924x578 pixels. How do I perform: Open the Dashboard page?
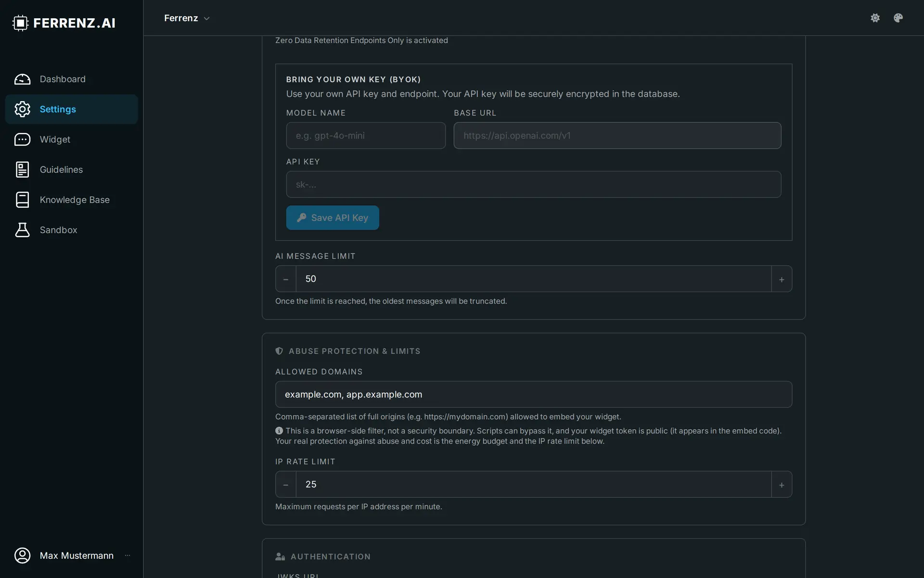click(72, 79)
